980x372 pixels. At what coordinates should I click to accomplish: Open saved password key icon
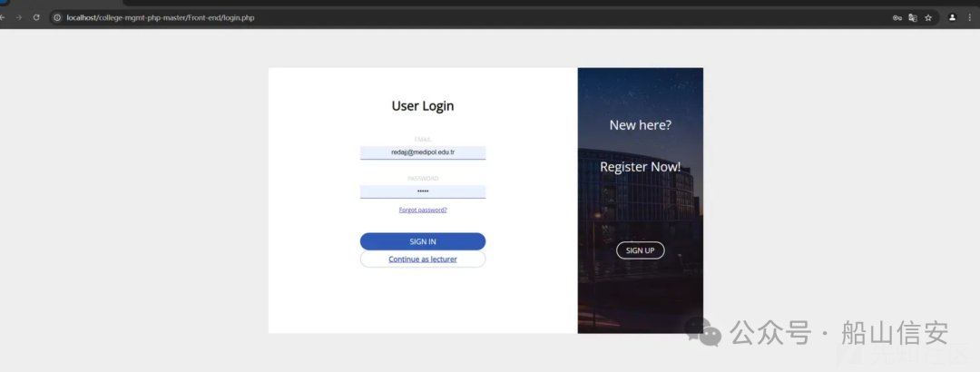tap(897, 17)
